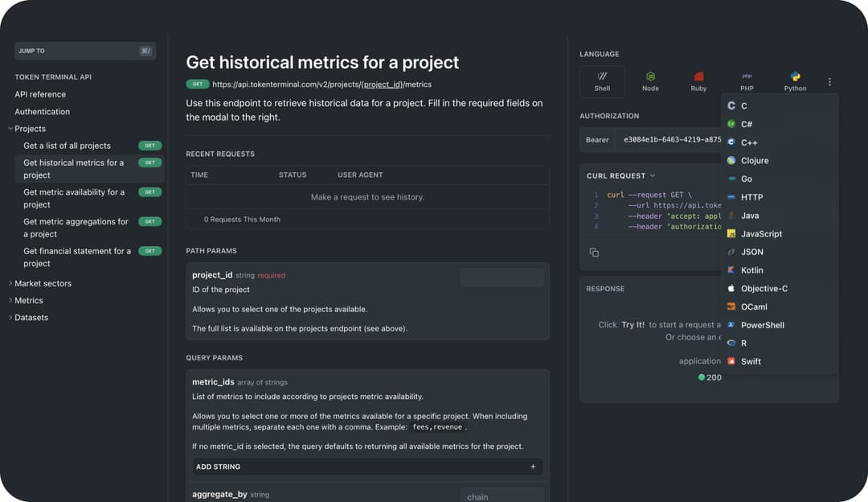Choose Clojure from the language list
868x502 pixels.
coord(780,161)
